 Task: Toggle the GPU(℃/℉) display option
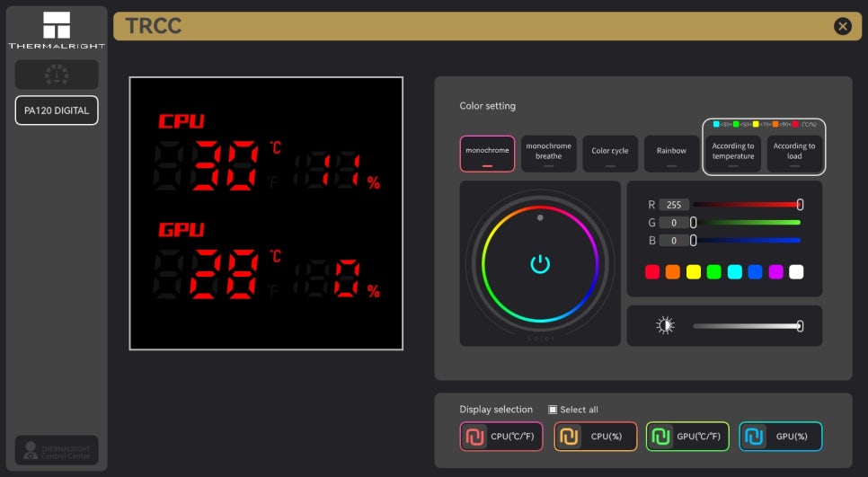pyautogui.click(x=687, y=437)
